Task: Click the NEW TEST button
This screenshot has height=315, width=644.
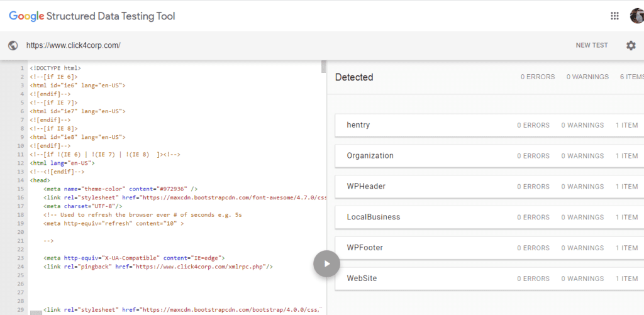Action: point(591,46)
